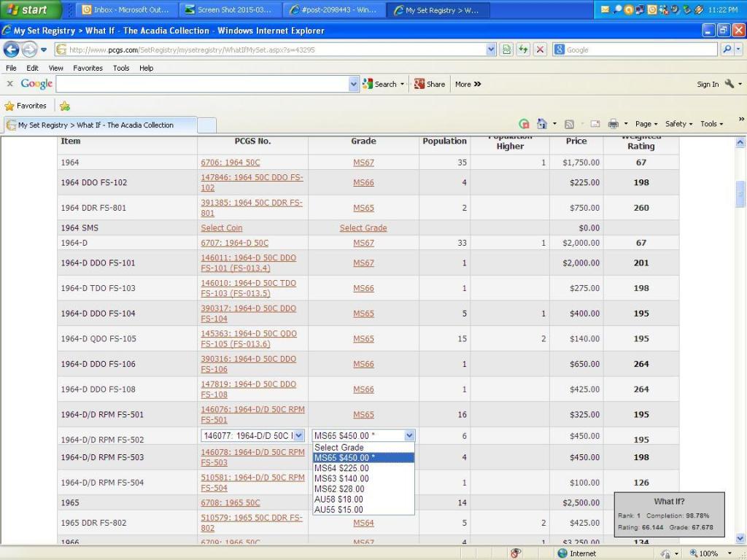Open the Tools command bar dropdown
747x560 pixels.
(711, 124)
